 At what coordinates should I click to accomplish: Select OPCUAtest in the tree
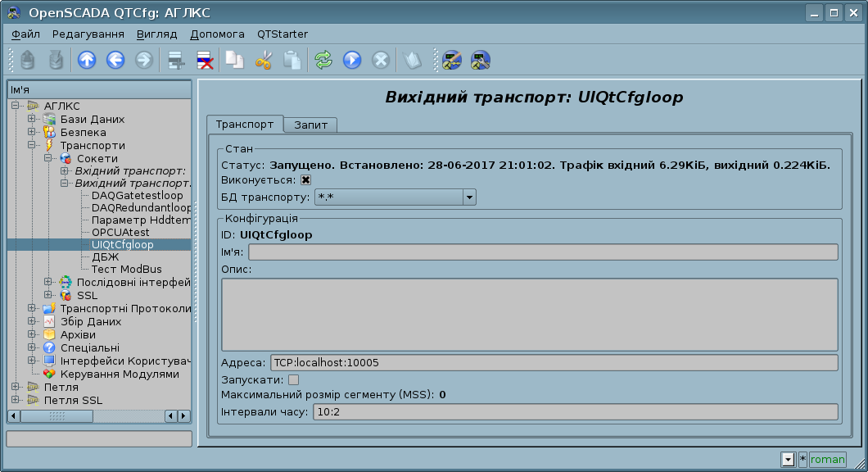[120, 232]
